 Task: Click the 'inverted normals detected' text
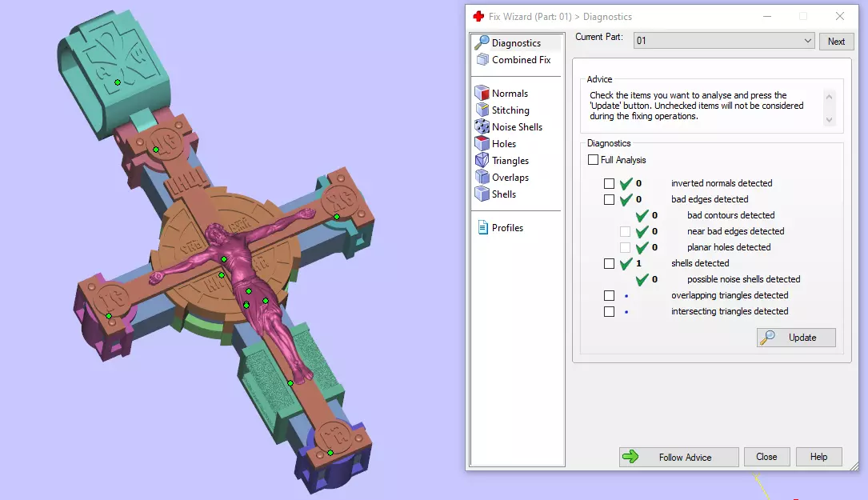[x=722, y=183]
